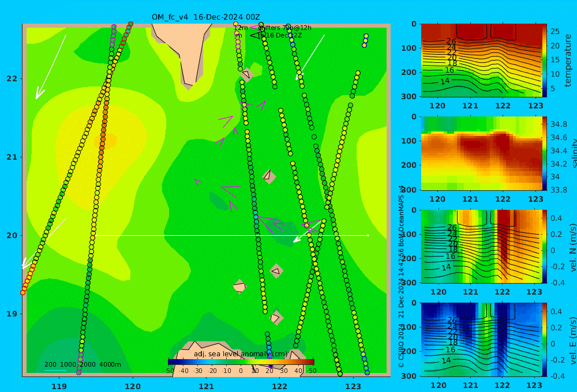Click the white section line at 20N

pos(232,235)
